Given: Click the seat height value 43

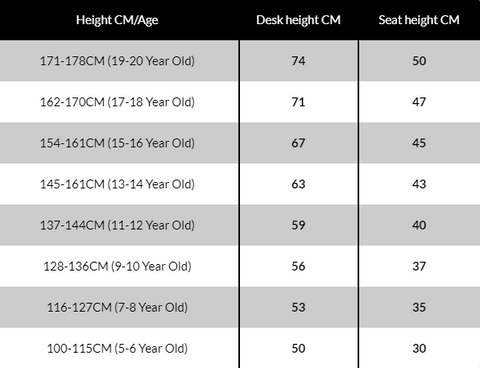Looking at the screenshot, I should point(419,184).
